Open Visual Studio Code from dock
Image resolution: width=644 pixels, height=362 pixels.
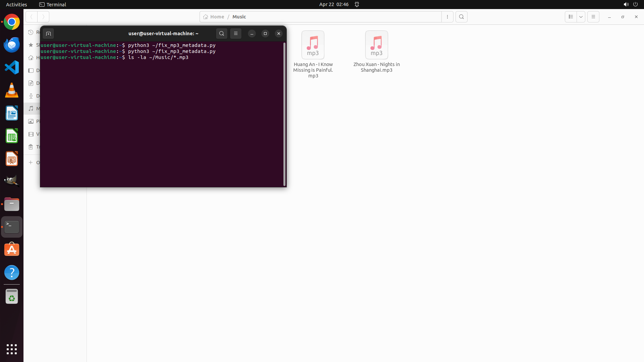coord(12,68)
